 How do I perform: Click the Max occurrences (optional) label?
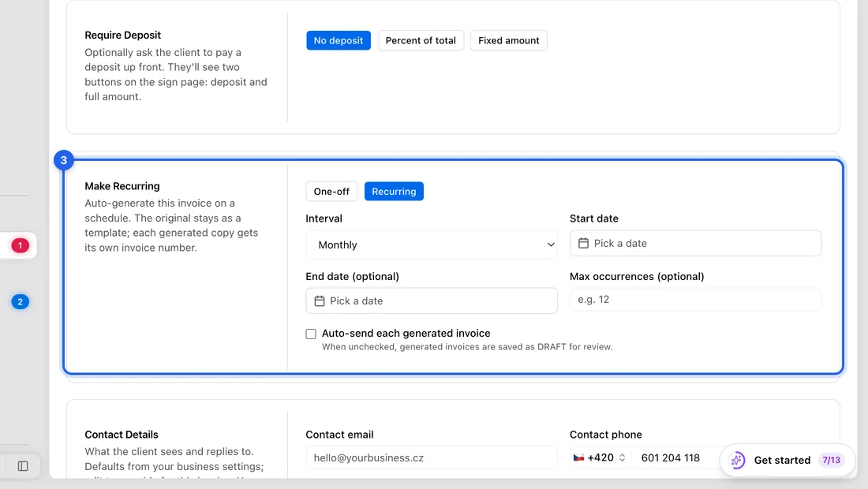pyautogui.click(x=637, y=277)
